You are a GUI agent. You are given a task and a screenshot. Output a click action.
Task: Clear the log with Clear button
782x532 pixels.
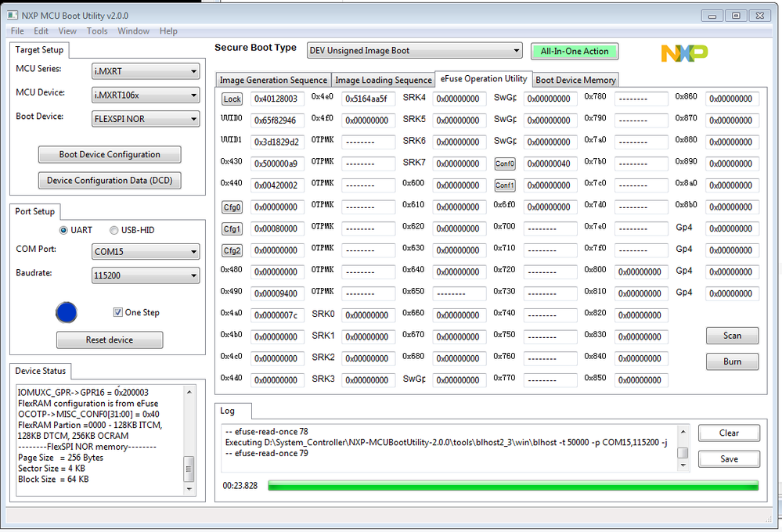click(729, 433)
